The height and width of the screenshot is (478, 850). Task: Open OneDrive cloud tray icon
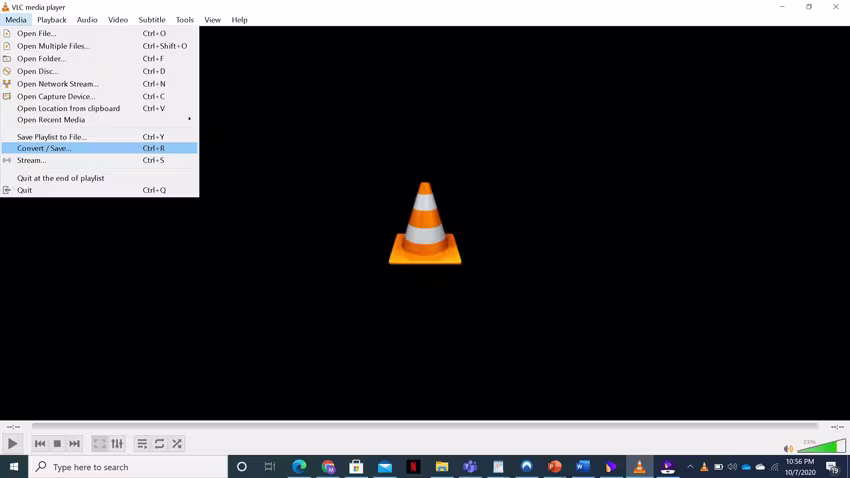(746, 467)
